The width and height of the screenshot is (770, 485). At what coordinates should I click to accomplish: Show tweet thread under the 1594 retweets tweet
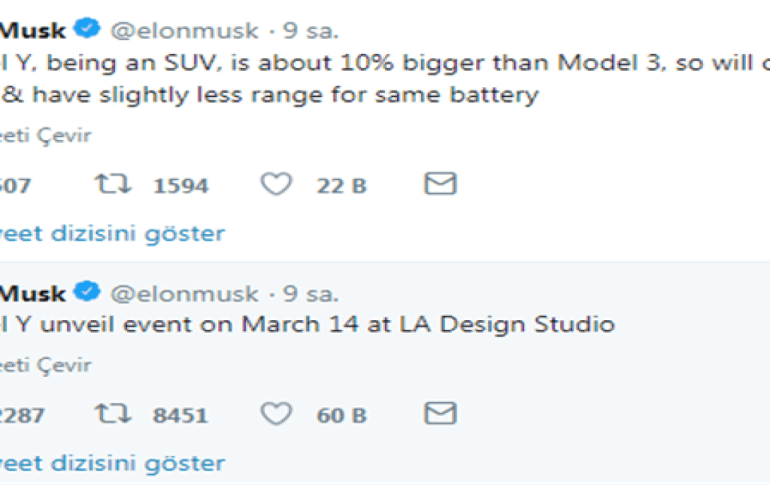coord(111,233)
